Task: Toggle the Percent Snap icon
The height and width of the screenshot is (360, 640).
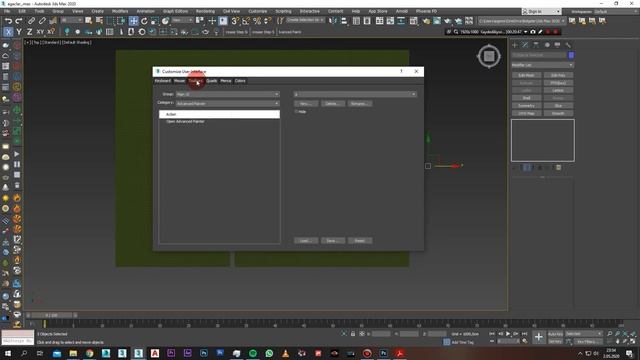Action: tap(257, 21)
